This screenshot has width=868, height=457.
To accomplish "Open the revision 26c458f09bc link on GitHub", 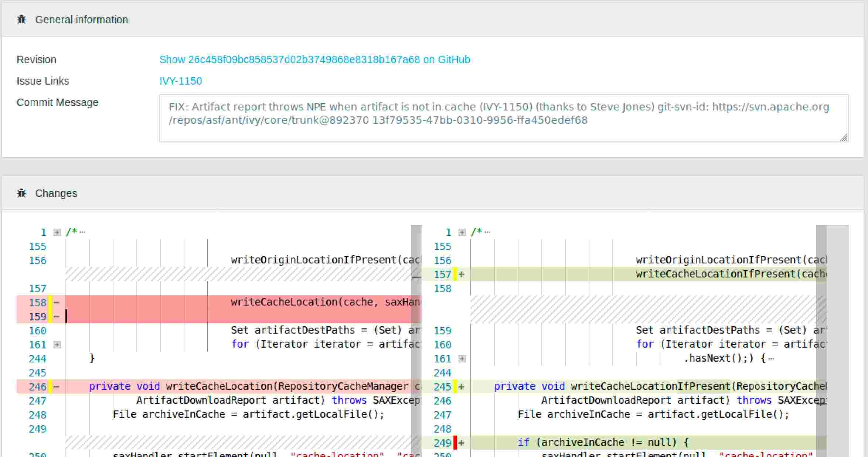I will (x=314, y=59).
